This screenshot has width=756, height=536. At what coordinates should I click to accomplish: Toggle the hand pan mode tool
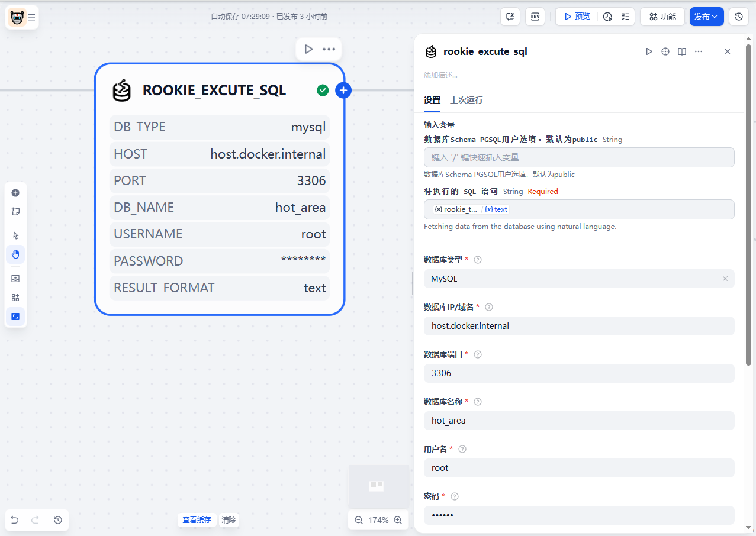click(15, 254)
